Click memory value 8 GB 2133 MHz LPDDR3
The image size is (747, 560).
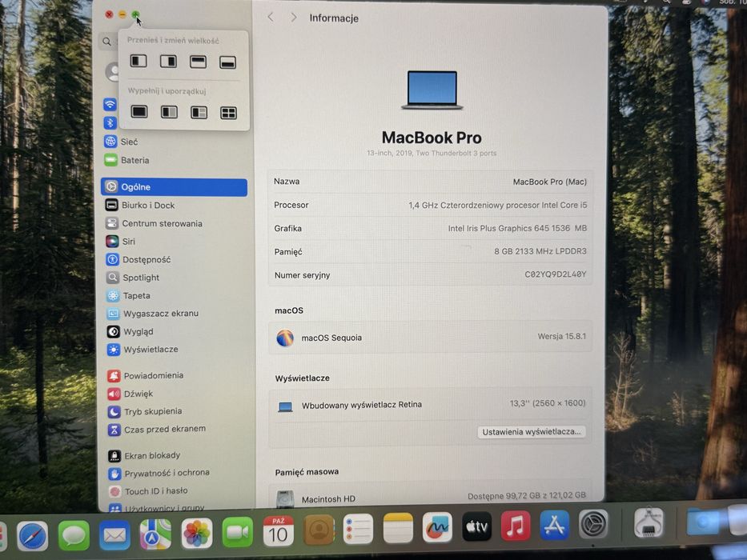point(540,251)
